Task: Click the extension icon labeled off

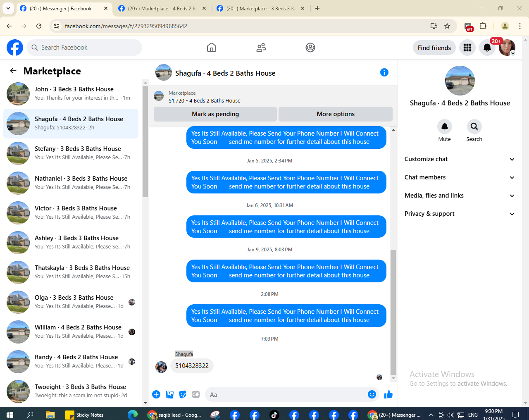Action: point(468,26)
